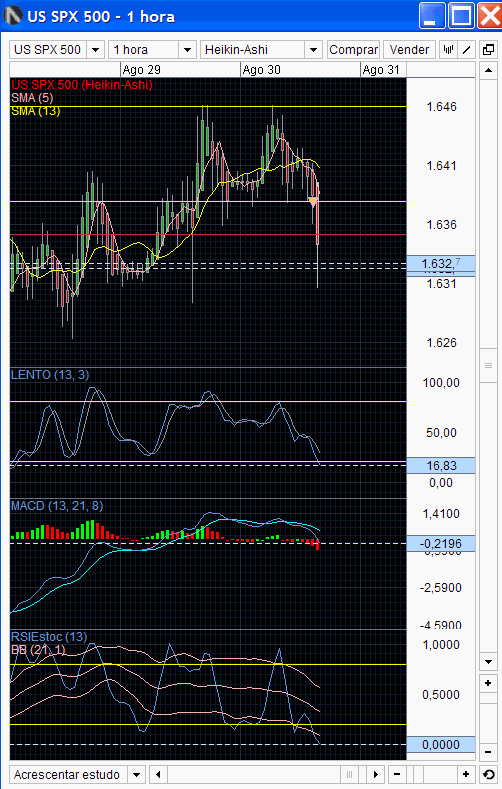Click the MACD (13, 21, 8) study label
Viewport: 502px width, 789px height.
pyautogui.click(x=57, y=506)
